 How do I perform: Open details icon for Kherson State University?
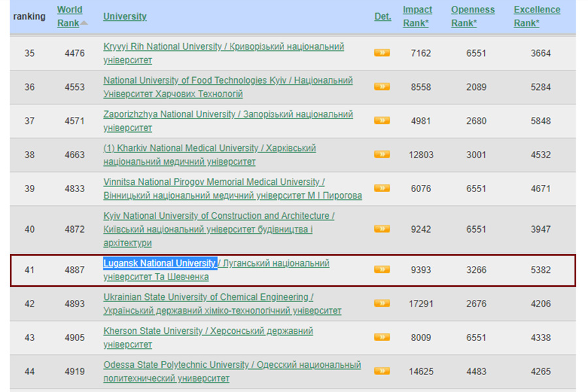pyautogui.click(x=382, y=337)
